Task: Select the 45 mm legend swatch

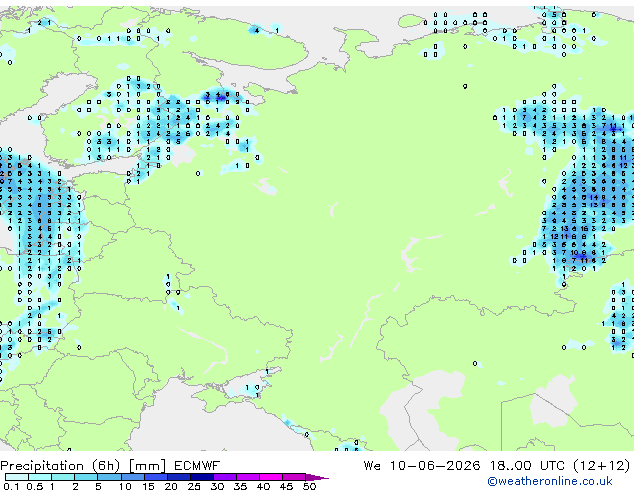Action: (294, 477)
